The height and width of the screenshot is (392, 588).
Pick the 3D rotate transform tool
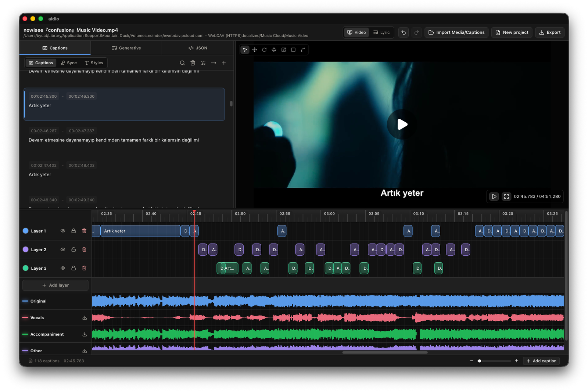point(274,50)
